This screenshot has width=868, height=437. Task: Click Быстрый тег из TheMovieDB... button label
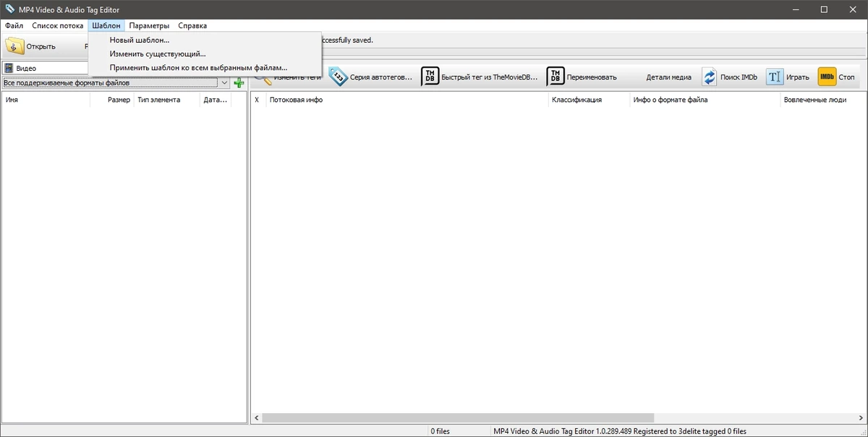click(x=490, y=77)
